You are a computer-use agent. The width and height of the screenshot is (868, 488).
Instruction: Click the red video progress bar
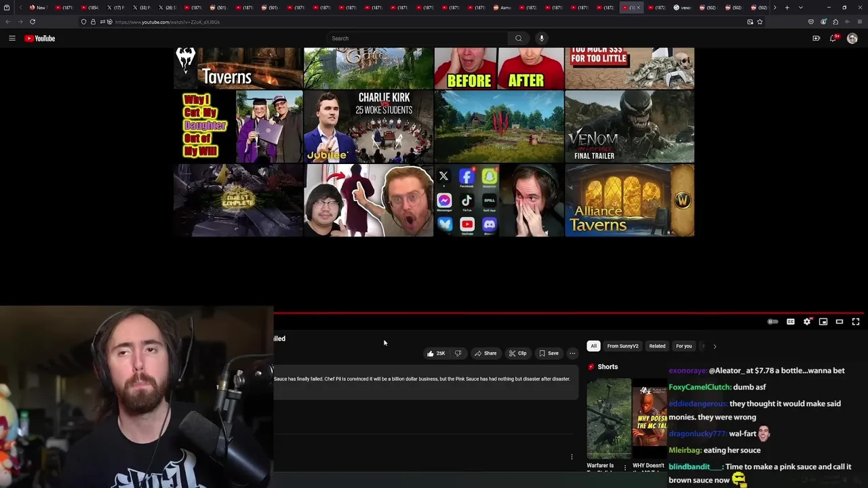(570, 313)
